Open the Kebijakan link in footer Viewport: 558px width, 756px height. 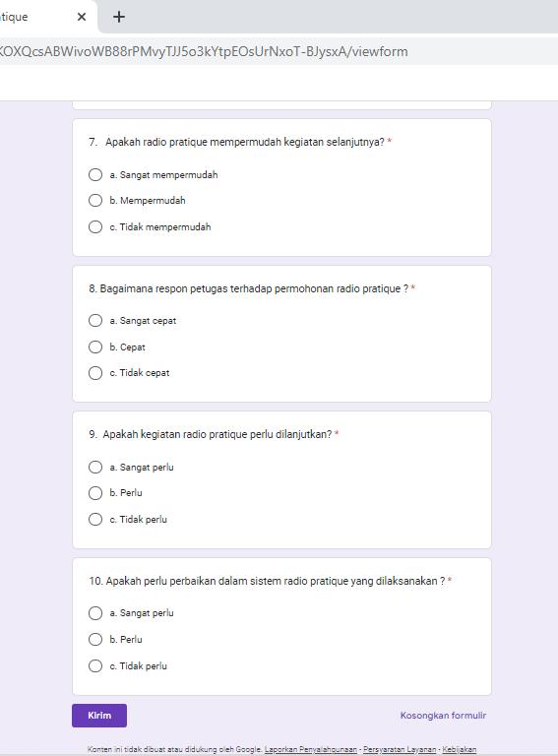pyautogui.click(x=460, y=749)
